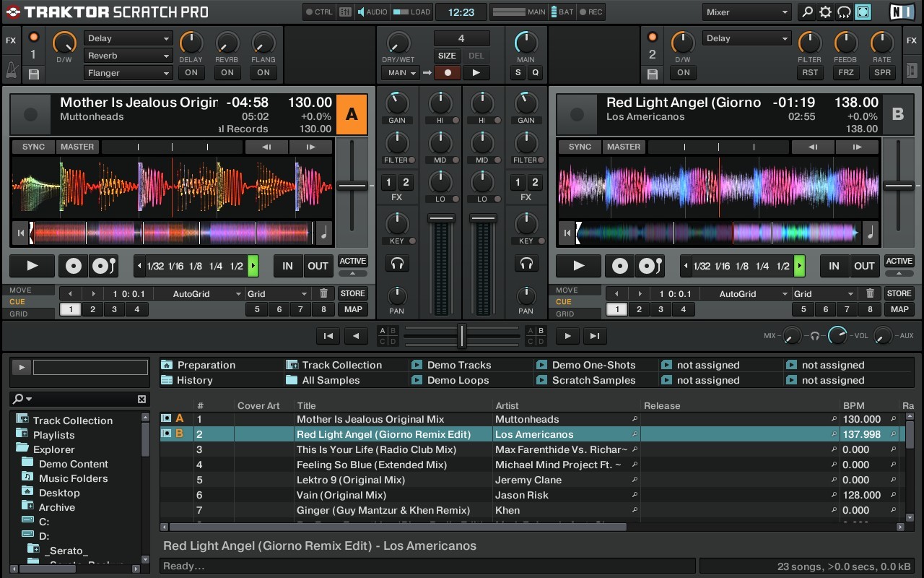Screen dimensions: 924x578
Task: Jump to Deck A track start
Action: (20, 233)
